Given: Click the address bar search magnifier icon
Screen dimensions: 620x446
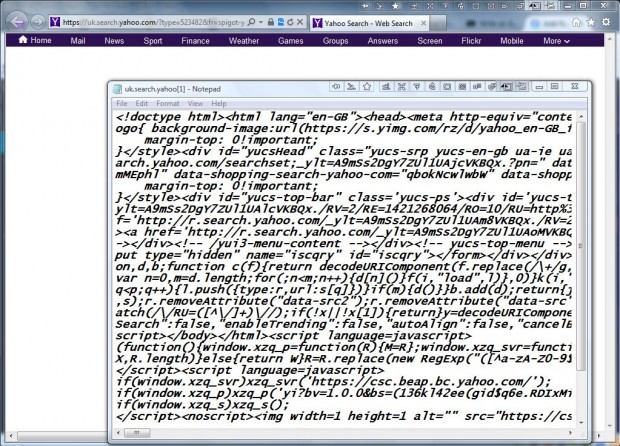Looking at the screenshot, I should pos(251,22).
